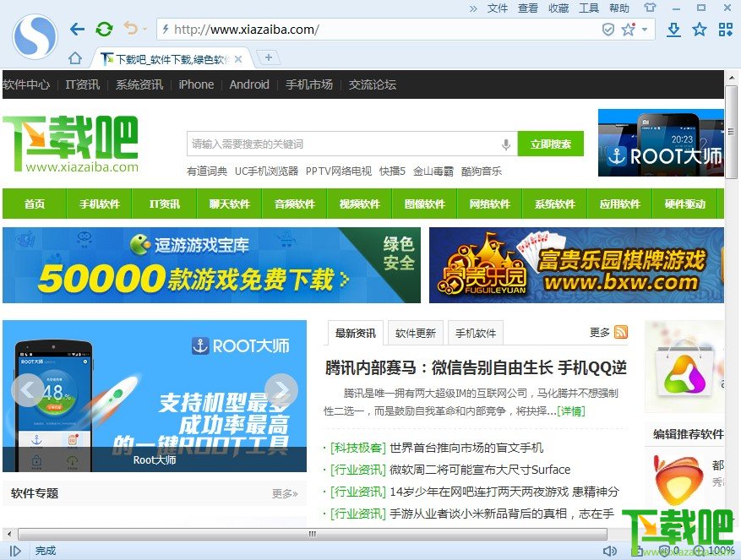The height and width of the screenshot is (560, 741).
Task: Open the downloads manager icon
Action: click(674, 30)
